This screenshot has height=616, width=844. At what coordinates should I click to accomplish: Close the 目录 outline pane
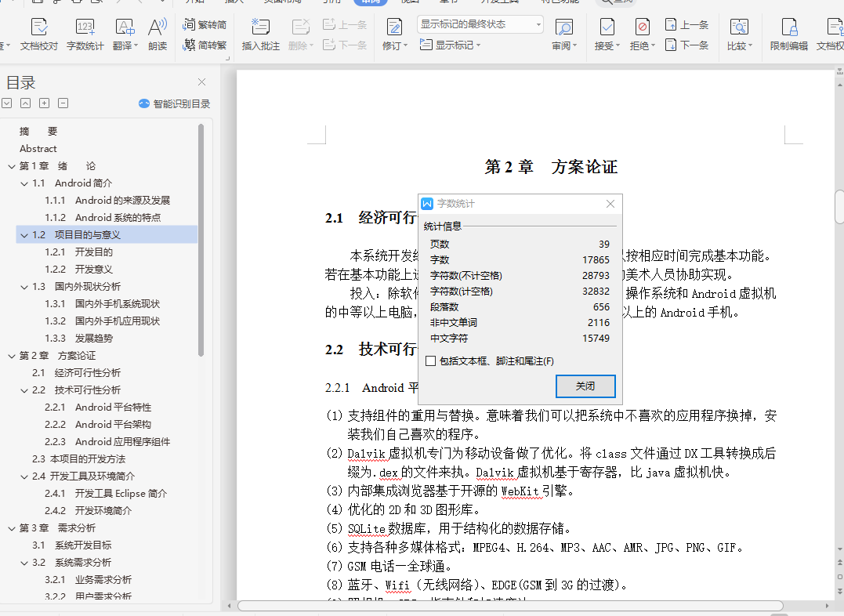[x=202, y=82]
